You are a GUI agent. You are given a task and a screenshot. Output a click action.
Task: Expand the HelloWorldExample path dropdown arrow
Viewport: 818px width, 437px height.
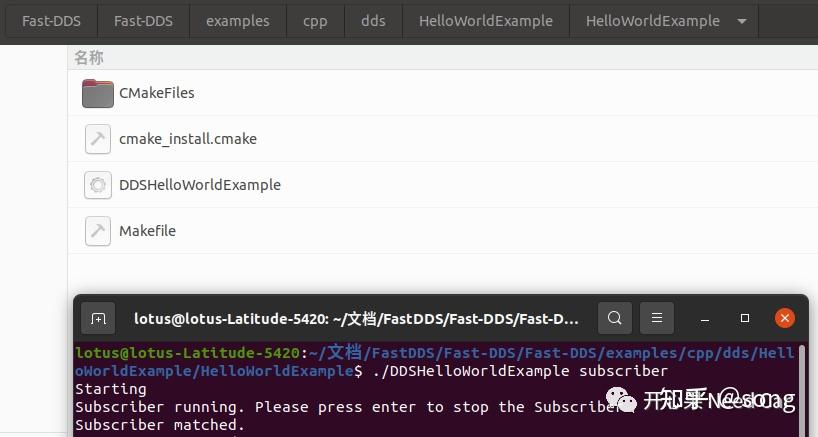click(741, 21)
